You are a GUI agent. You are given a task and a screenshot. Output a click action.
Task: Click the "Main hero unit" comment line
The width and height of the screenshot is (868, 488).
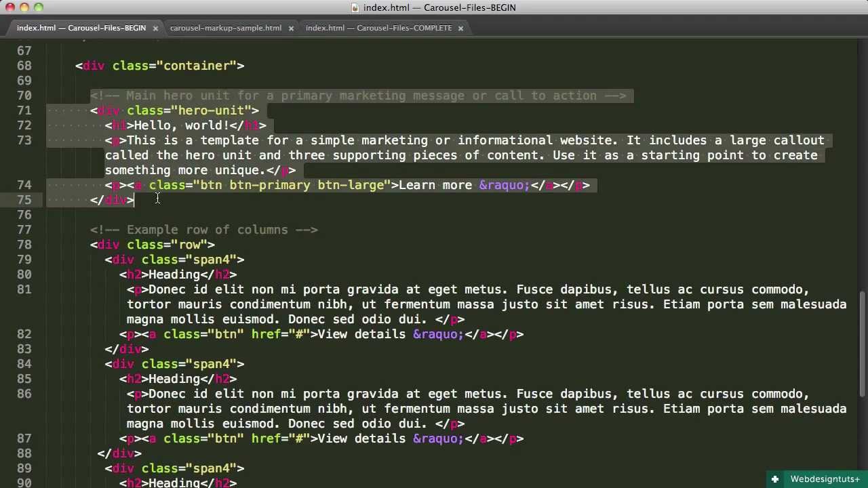pyautogui.click(x=358, y=96)
